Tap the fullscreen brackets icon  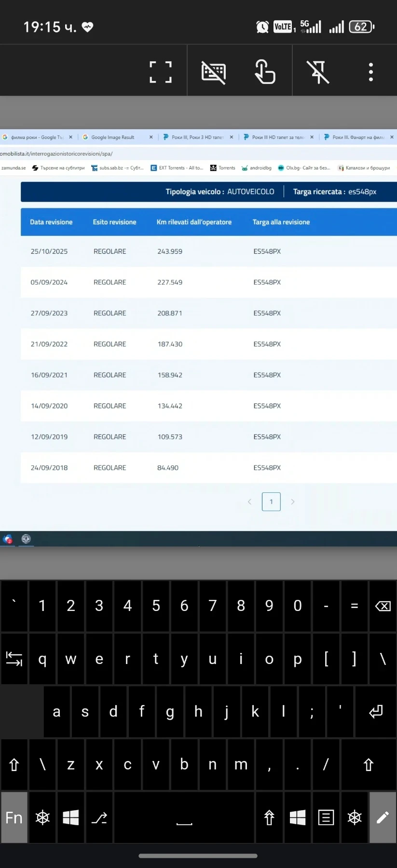[161, 72]
